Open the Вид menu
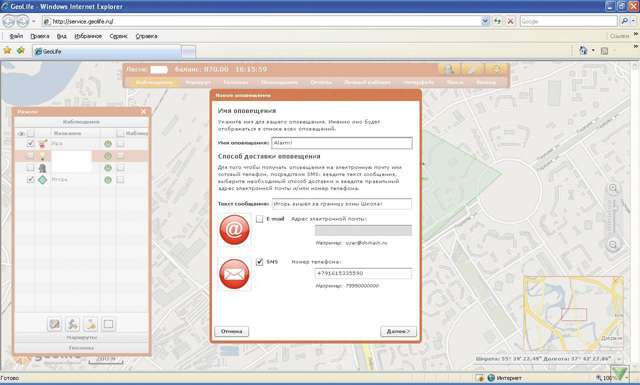Viewport: 640px width, 385px height. pyautogui.click(x=62, y=36)
